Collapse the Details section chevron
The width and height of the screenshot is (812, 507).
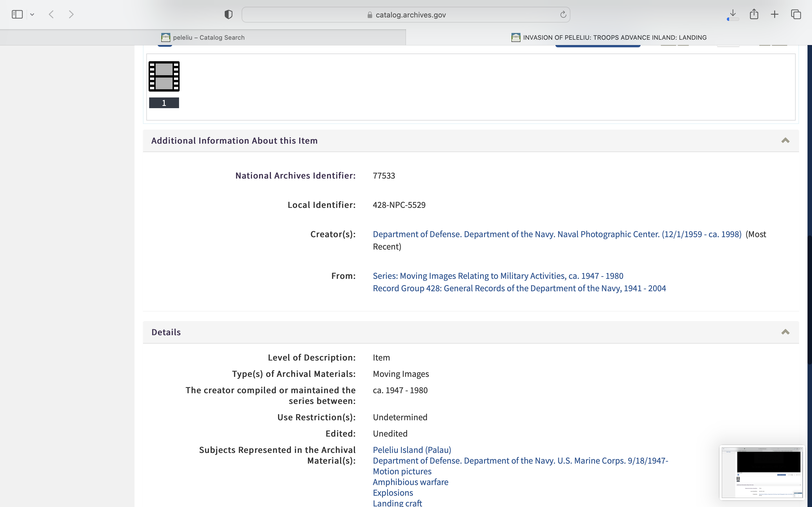pyautogui.click(x=785, y=332)
